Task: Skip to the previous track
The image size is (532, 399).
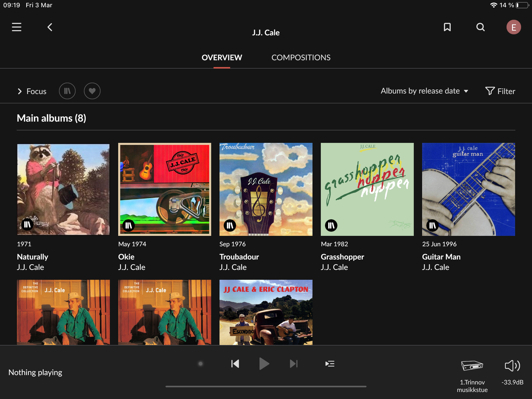Action: pyautogui.click(x=235, y=364)
